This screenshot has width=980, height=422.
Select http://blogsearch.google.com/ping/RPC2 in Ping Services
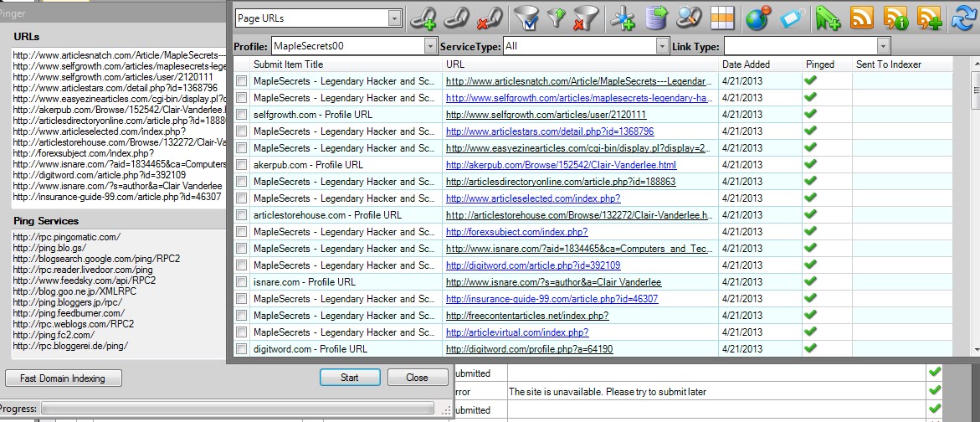[x=96, y=259]
